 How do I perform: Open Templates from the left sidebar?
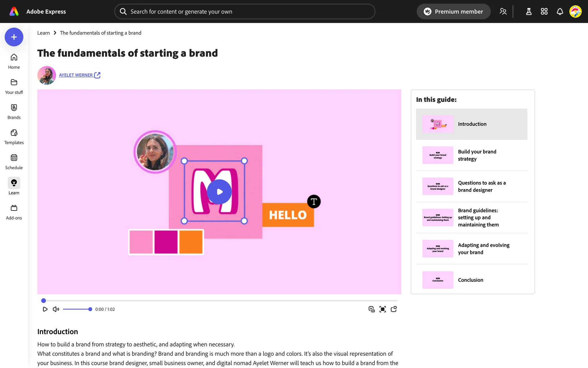[14, 136]
